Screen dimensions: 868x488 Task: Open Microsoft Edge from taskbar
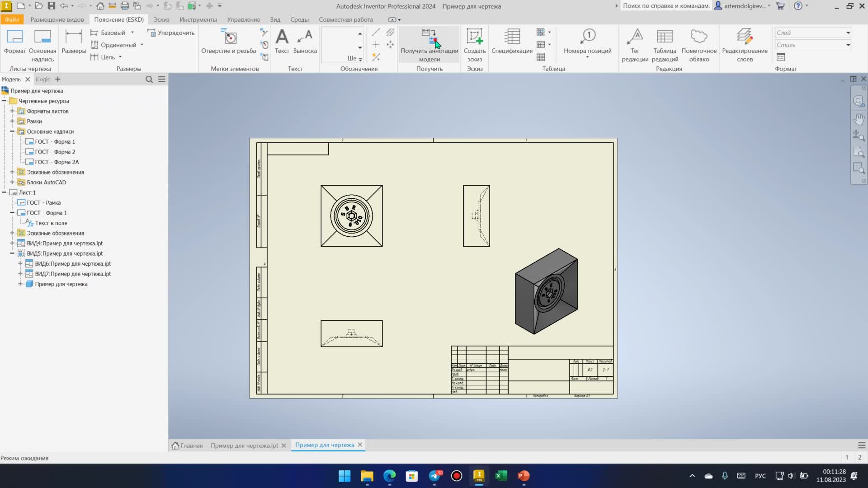389,476
